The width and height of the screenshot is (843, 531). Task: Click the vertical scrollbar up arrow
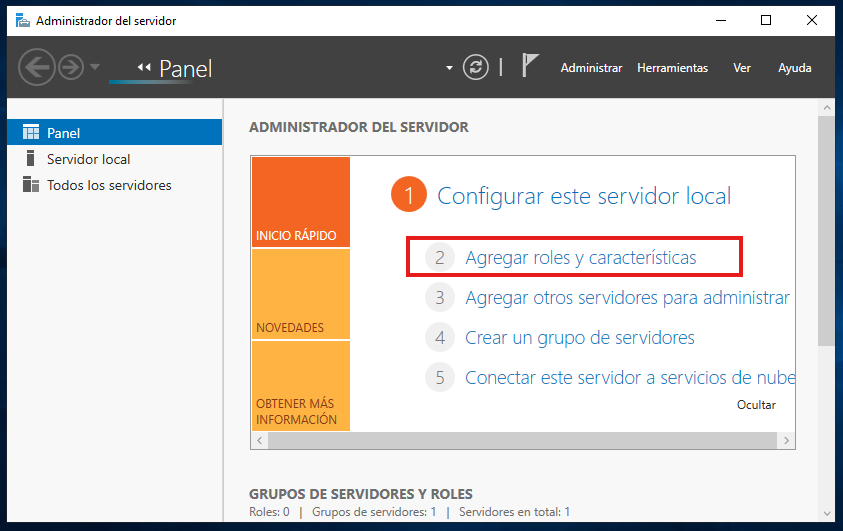coord(827,107)
